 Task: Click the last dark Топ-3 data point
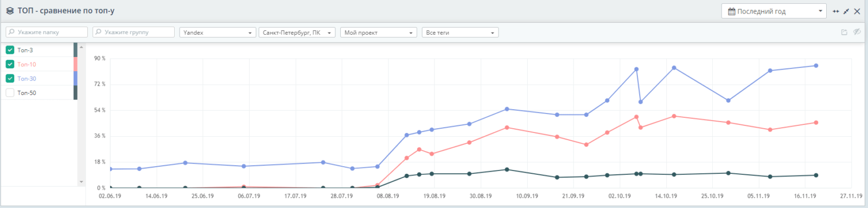[x=816, y=175]
